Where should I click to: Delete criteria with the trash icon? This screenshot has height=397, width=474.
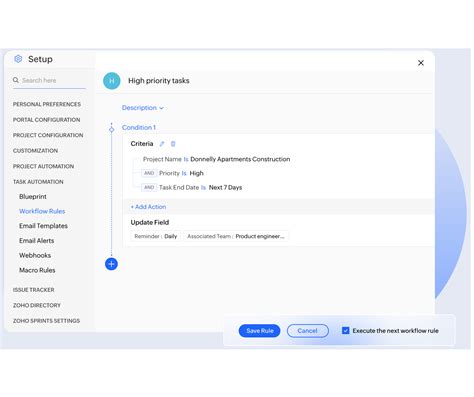click(x=173, y=144)
